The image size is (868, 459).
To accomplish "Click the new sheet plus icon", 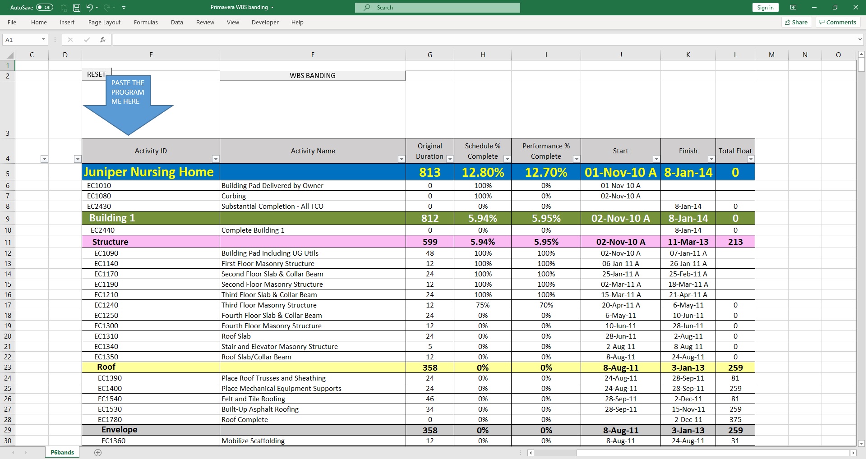I will coord(98,453).
